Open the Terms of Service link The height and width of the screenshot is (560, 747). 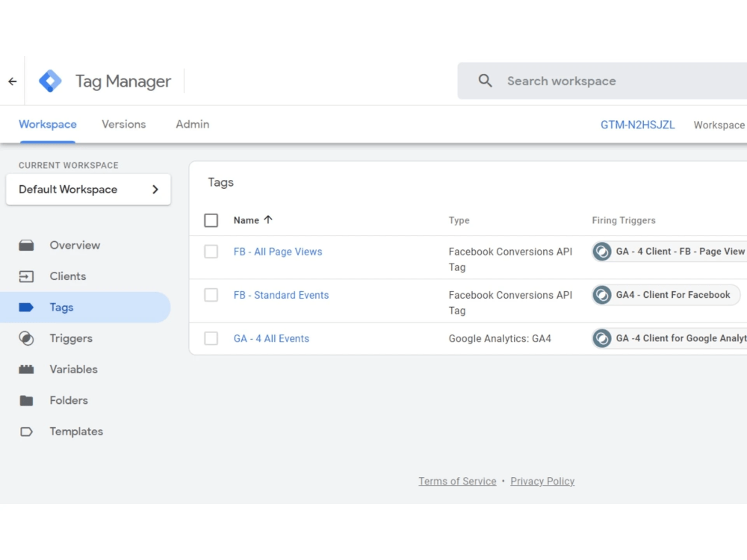pos(457,482)
